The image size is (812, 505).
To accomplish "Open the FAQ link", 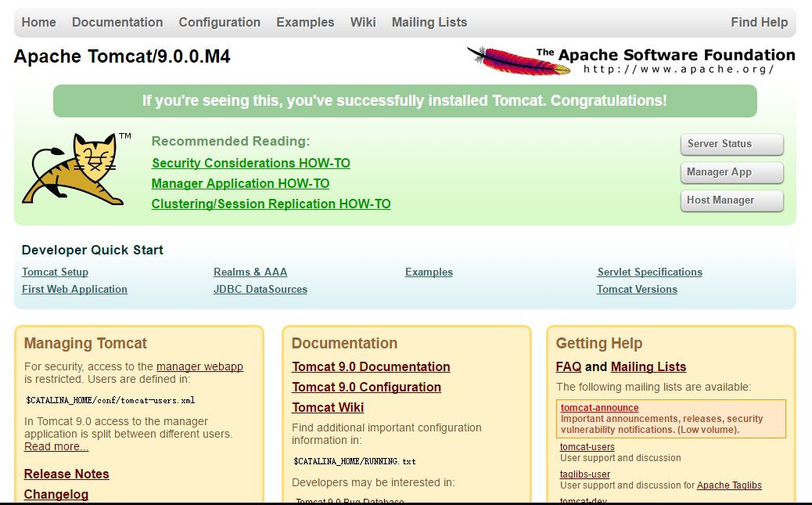I will [x=569, y=366].
